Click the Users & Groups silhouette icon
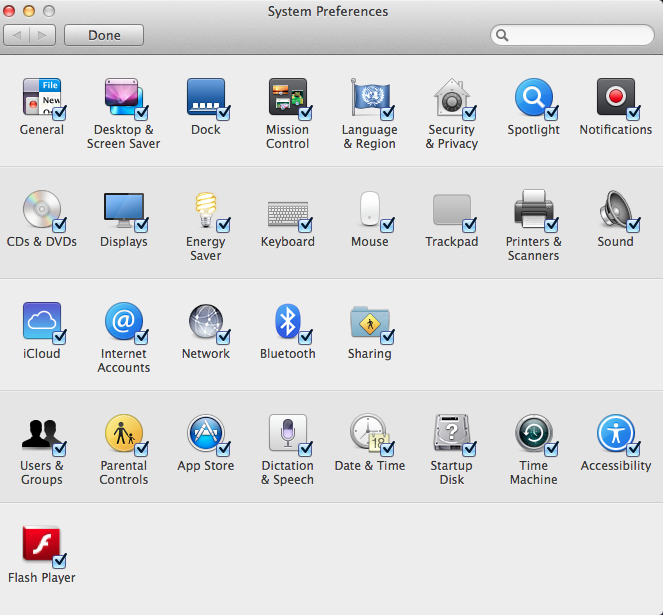 (41, 434)
